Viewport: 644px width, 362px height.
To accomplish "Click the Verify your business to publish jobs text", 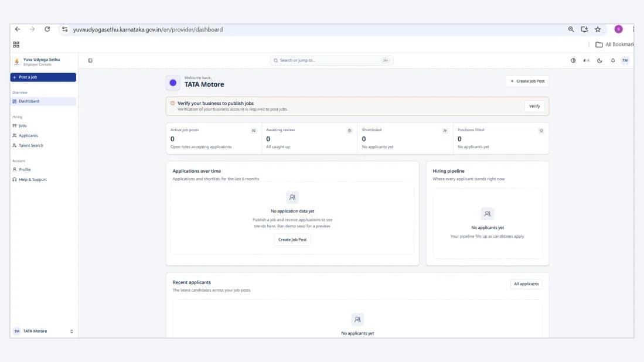I will point(216,104).
